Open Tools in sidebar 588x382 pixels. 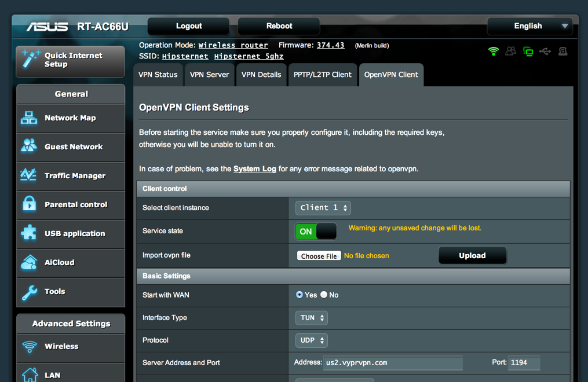(x=71, y=292)
